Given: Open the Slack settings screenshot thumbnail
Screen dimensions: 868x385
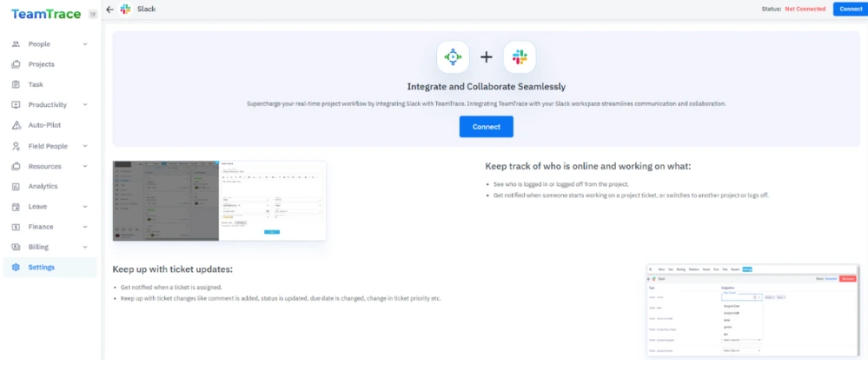Looking at the screenshot, I should (x=753, y=310).
